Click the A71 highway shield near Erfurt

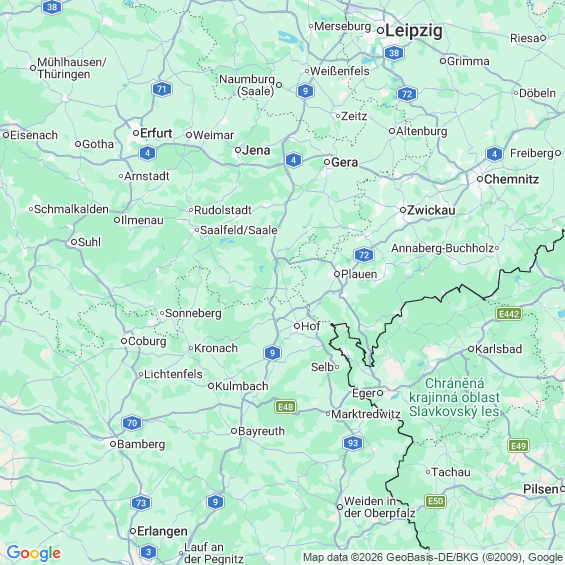point(162,89)
